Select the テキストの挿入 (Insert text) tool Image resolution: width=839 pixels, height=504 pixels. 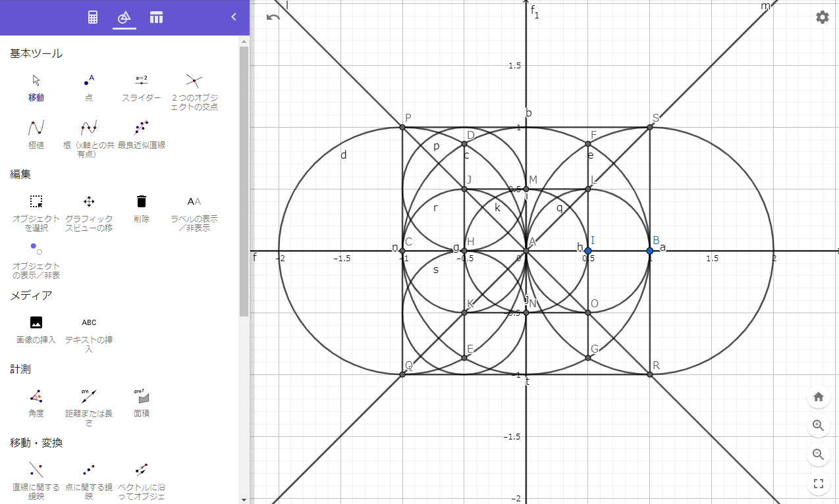89,334
